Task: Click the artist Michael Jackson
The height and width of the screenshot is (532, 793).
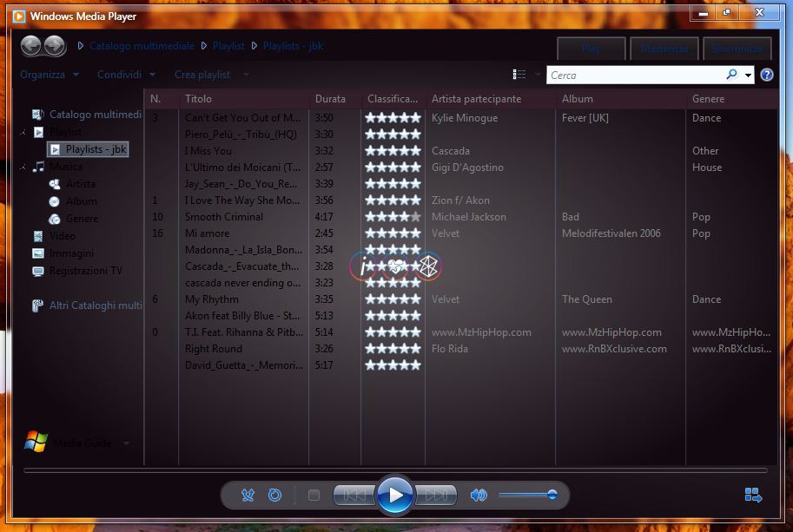Action: (469, 217)
